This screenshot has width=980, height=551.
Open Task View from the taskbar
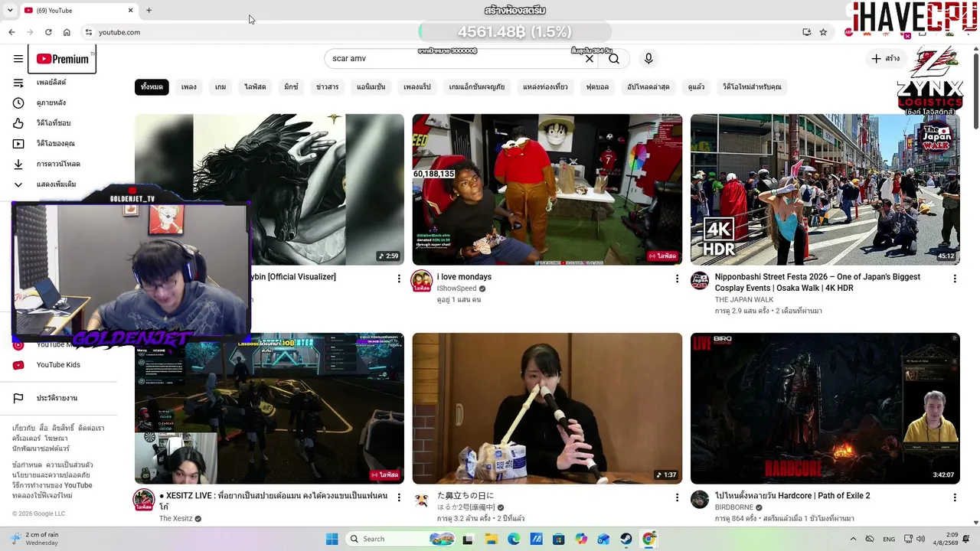click(x=467, y=539)
